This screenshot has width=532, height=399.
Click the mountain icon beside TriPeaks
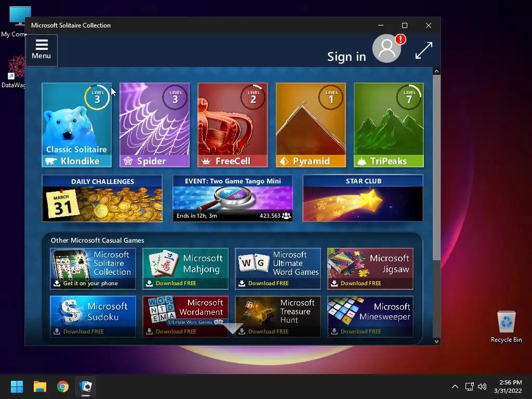[362, 162]
